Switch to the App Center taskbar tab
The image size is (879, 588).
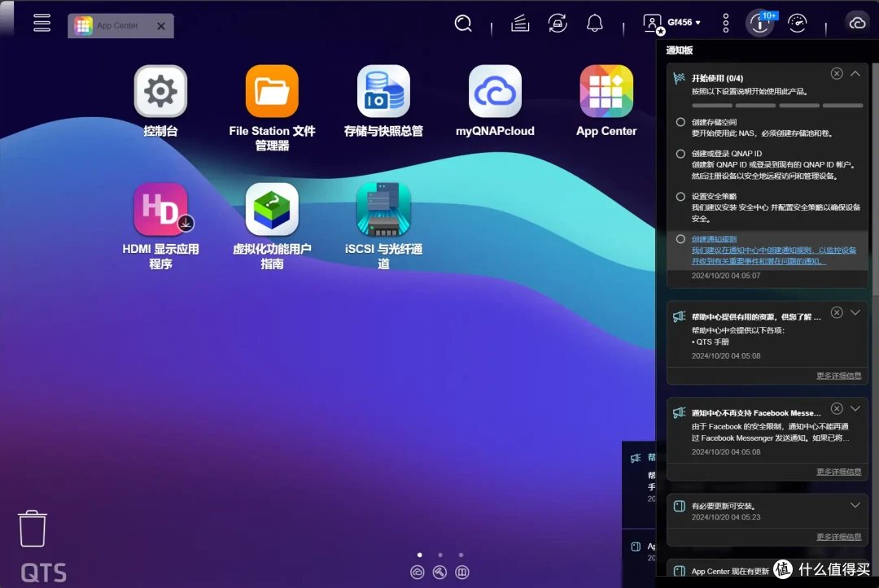120,26
